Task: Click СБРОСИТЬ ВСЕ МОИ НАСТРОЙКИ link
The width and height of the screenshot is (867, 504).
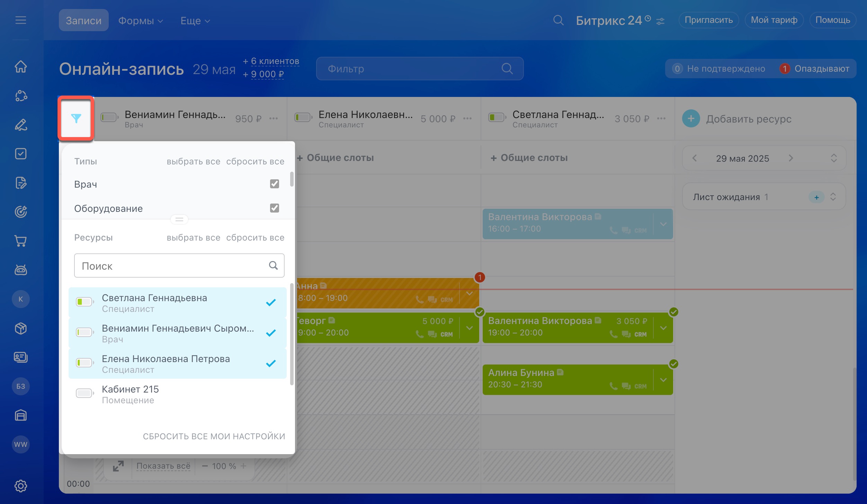Action: point(214,436)
